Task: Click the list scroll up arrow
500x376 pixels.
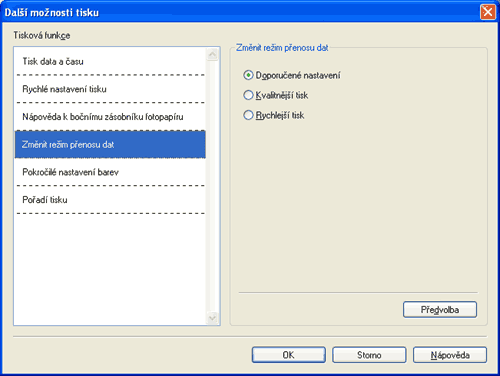Action: [212, 54]
